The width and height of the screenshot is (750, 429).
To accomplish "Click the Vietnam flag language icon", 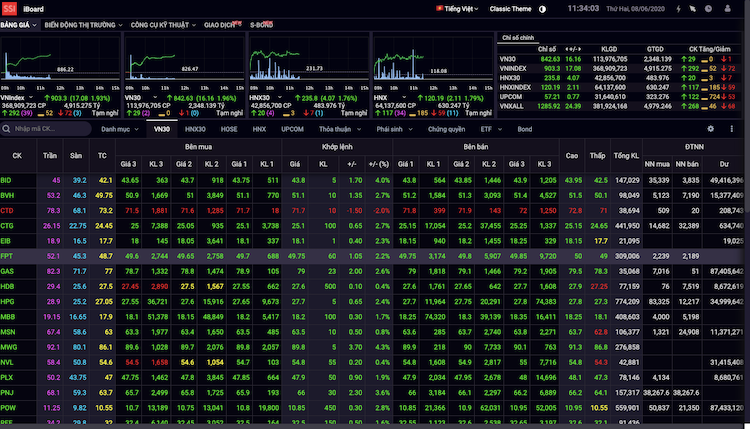I will (439, 9).
